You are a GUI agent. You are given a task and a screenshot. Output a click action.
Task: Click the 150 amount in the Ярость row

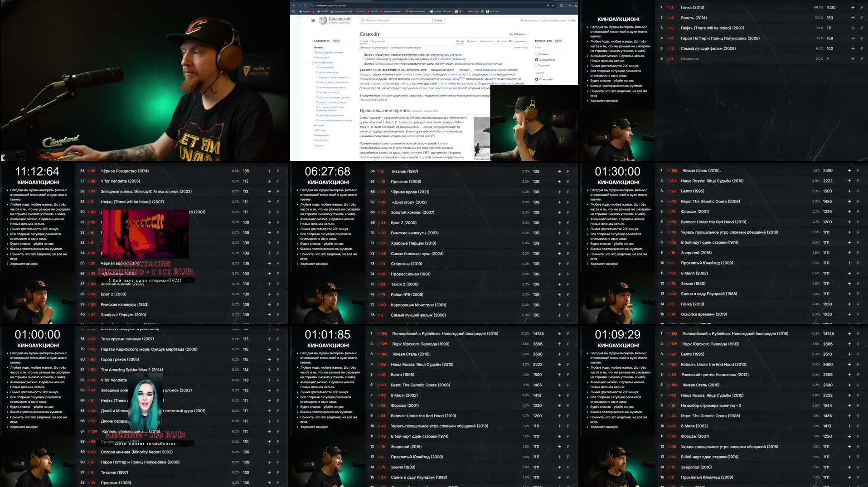(829, 18)
